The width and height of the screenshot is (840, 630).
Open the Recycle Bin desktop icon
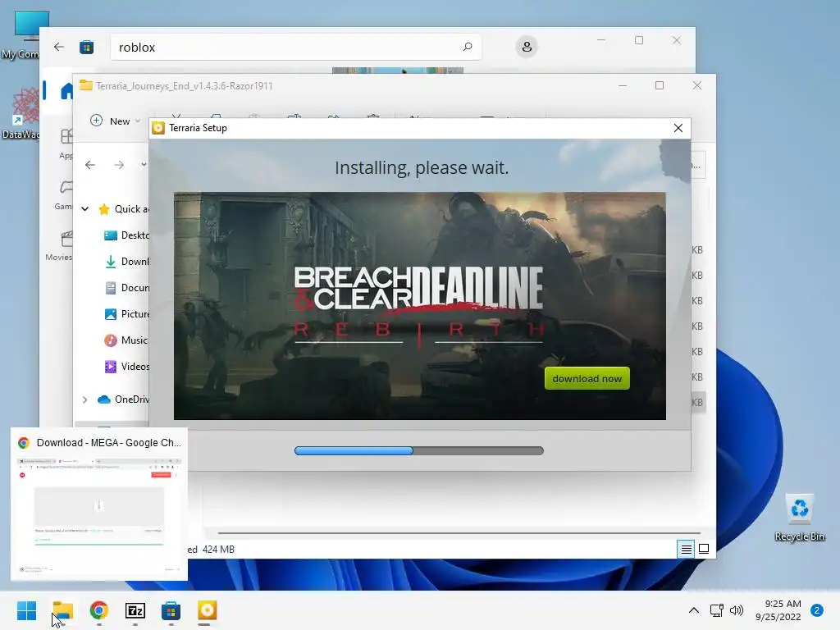(x=799, y=518)
